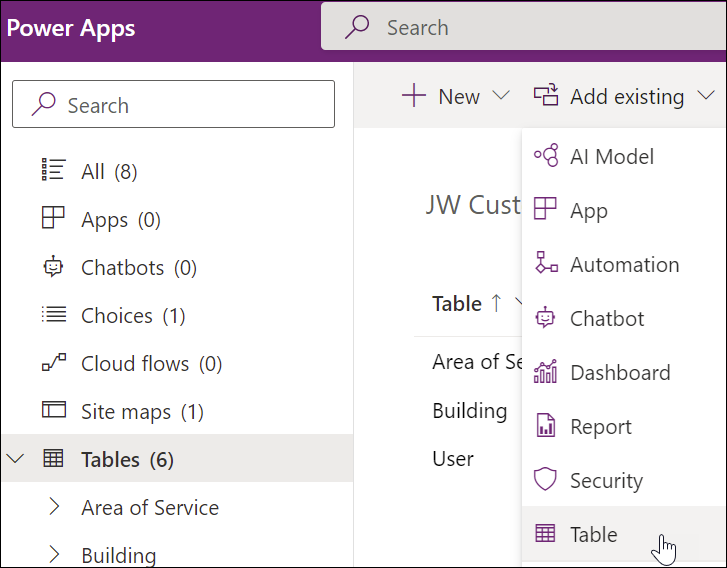Screen dimensions: 727x568
Task: Click the App icon in the dropdown menu
Action: [x=545, y=208]
